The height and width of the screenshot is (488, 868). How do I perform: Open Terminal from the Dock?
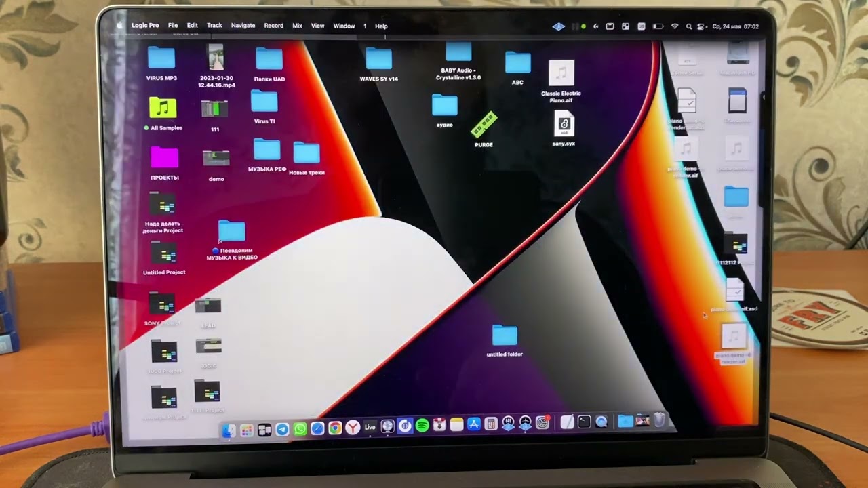(584, 422)
